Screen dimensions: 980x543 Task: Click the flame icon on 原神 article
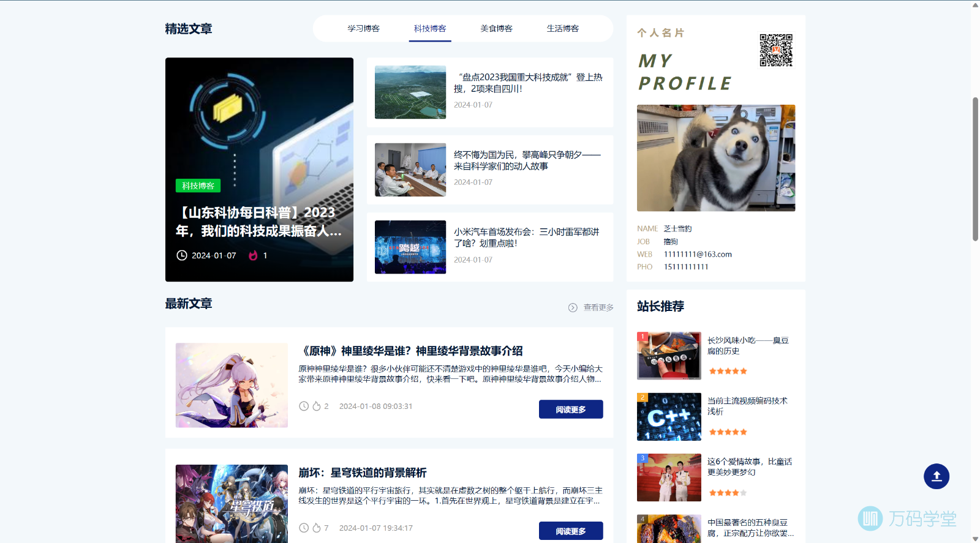[317, 406]
